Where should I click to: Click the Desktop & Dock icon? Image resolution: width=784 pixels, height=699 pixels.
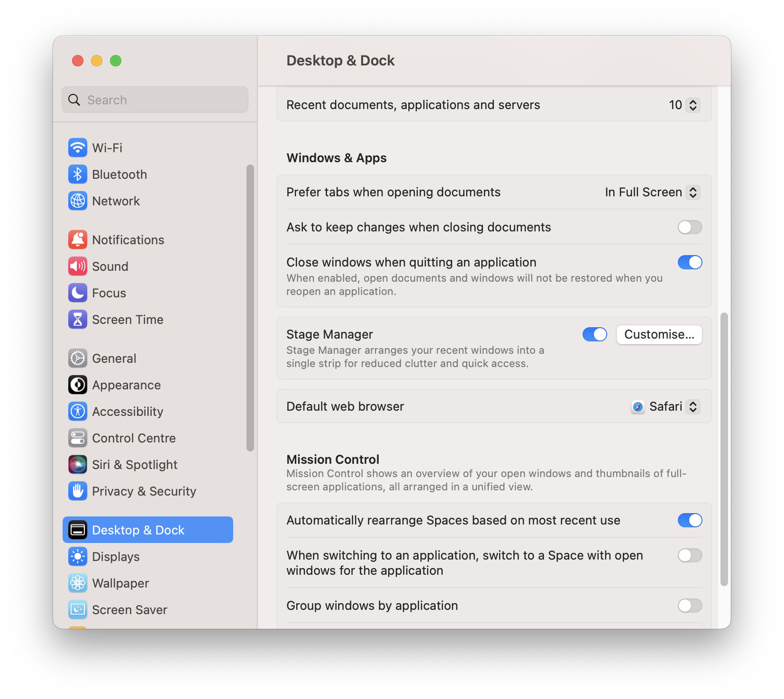click(78, 530)
